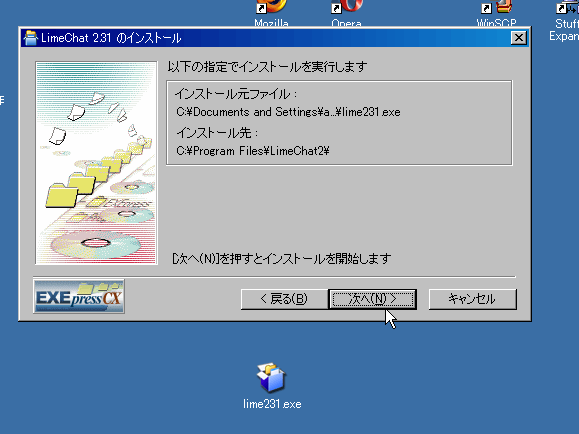Viewport: 579px width, 434px height.
Task: Select the StuffIt Expander desktop shortcut
Action: point(565,20)
